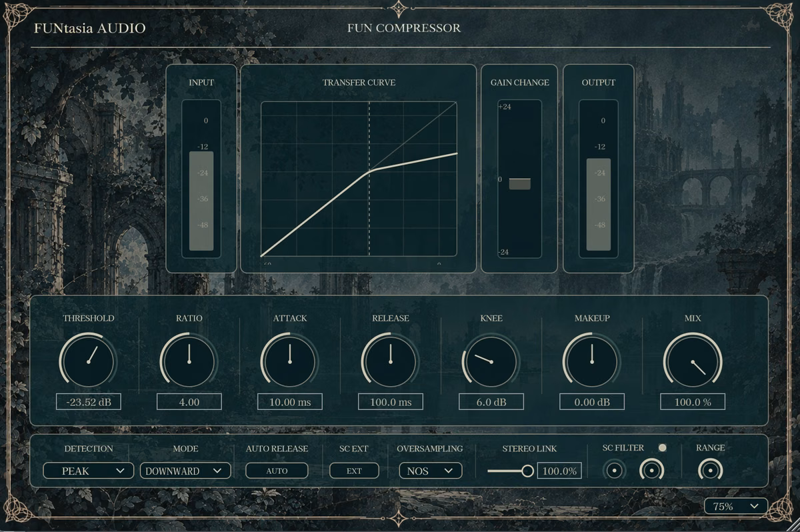The image size is (800, 532).
Task: Open the 75% UI scale dropdown
Action: pyautogui.click(x=736, y=506)
